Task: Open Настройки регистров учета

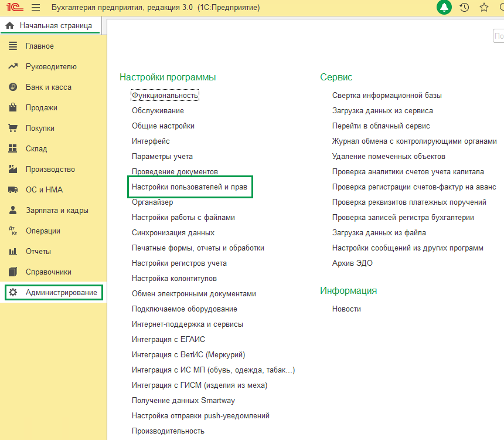Action: 179,263
